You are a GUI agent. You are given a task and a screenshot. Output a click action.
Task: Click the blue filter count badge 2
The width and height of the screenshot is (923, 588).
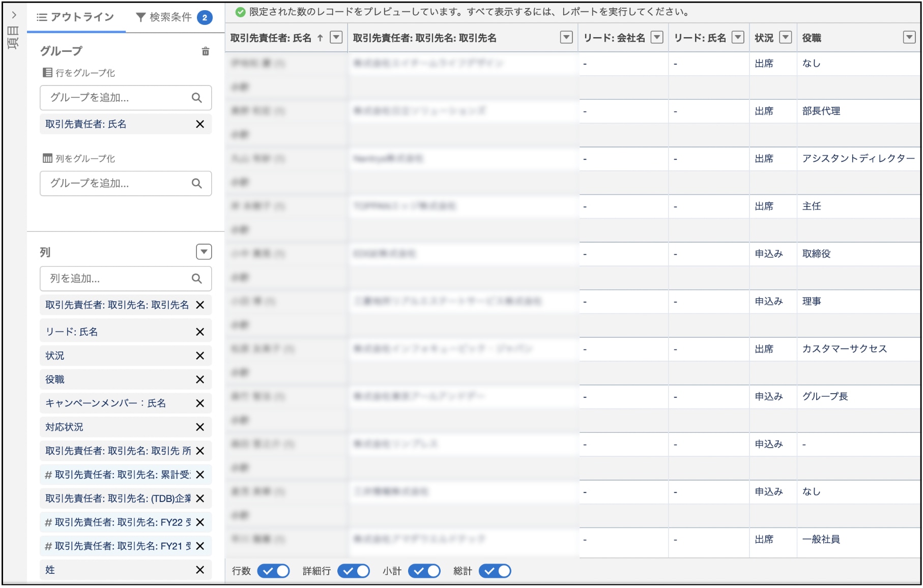point(205,17)
